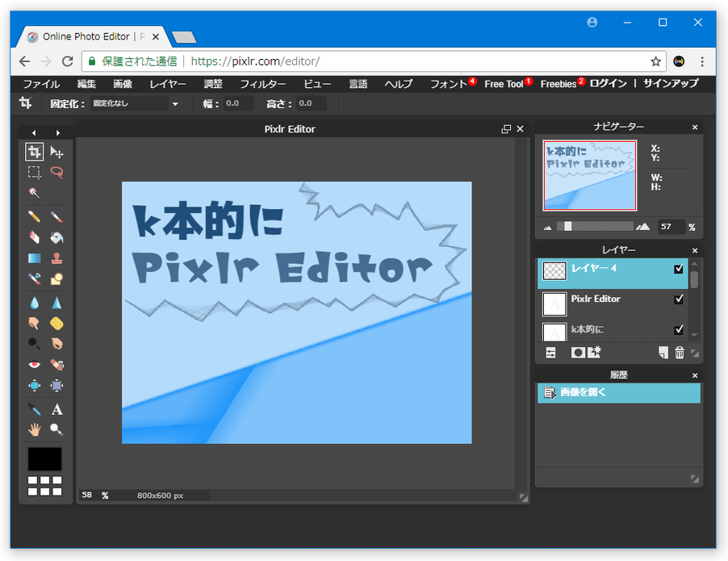This screenshot has height=561, width=728.
Task: Click the ログイン link
Action: coord(609,84)
